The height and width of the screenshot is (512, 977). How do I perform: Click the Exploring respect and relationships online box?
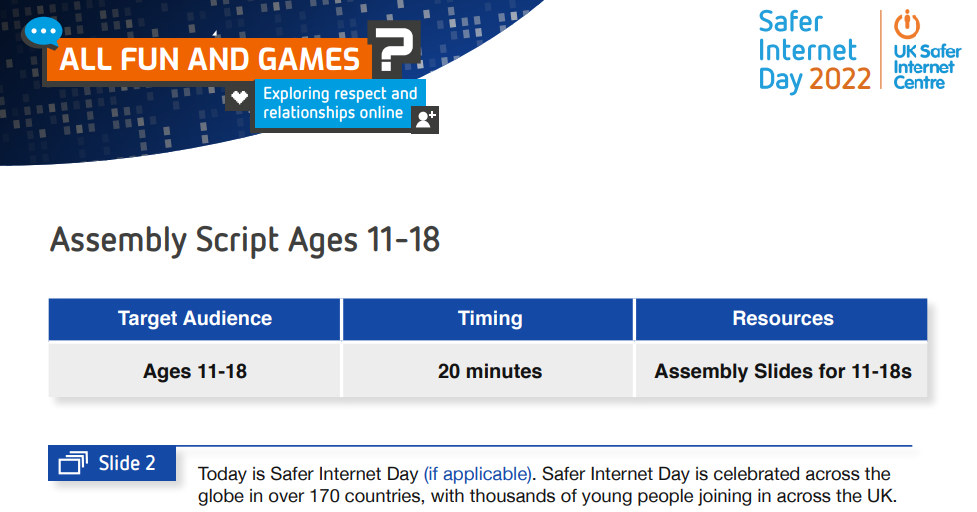point(340,103)
